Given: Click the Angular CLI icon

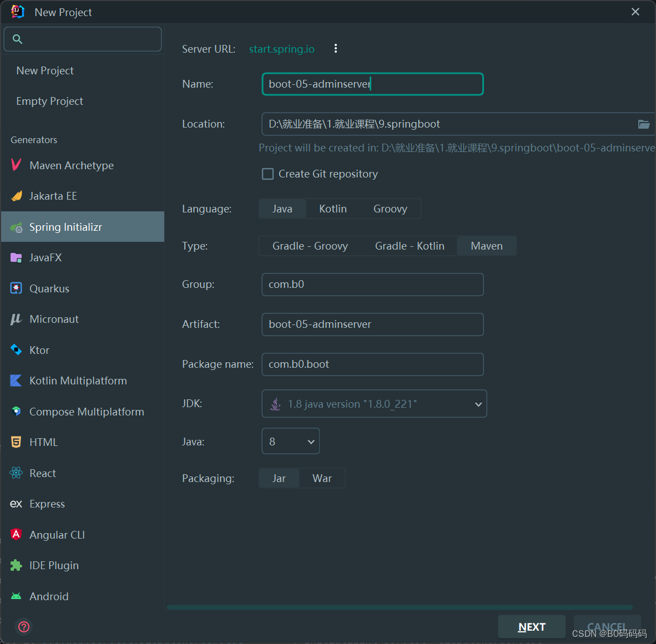Looking at the screenshot, I should click(16, 534).
